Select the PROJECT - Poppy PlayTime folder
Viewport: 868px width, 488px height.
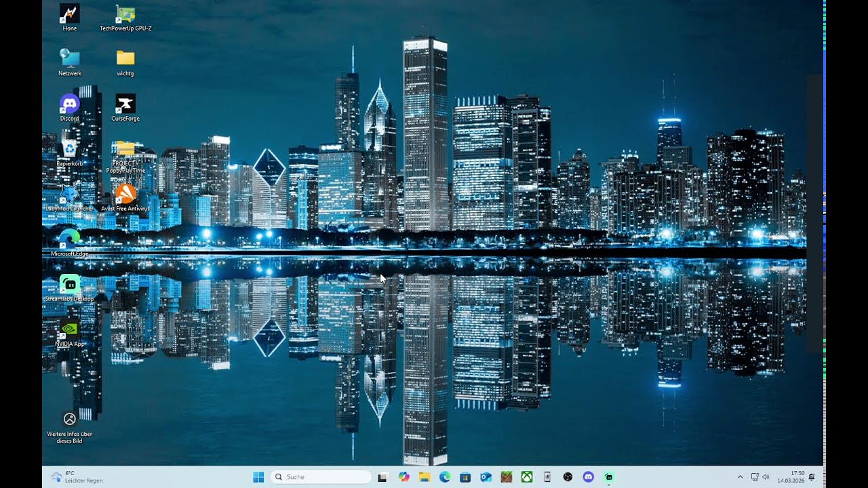click(125, 157)
